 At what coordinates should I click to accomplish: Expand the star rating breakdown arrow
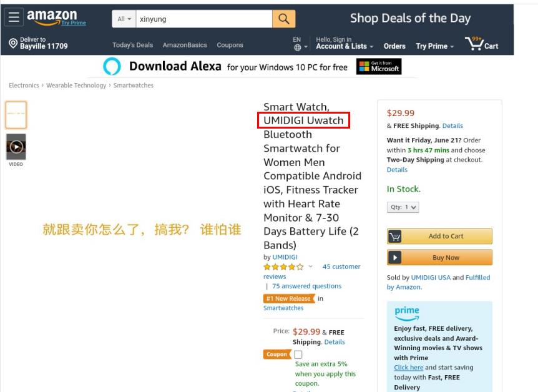click(311, 267)
